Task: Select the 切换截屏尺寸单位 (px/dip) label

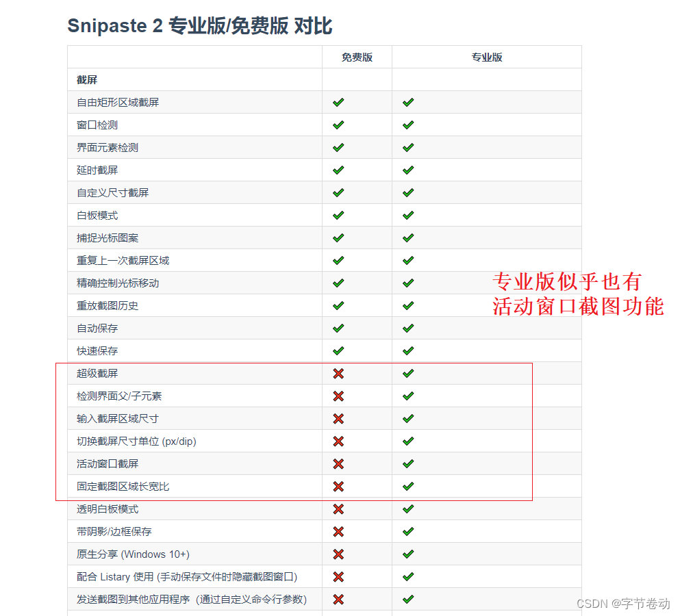Action: coord(136,441)
